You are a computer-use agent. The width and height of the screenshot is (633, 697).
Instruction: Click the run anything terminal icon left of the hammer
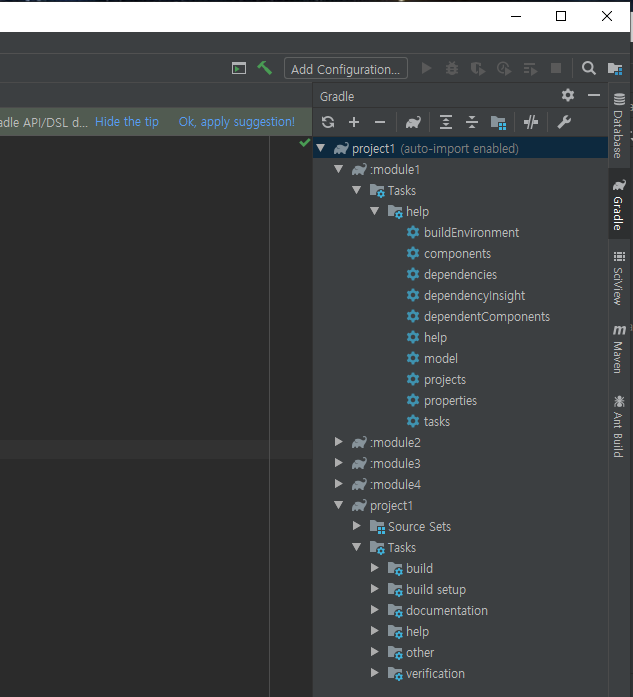(239, 68)
